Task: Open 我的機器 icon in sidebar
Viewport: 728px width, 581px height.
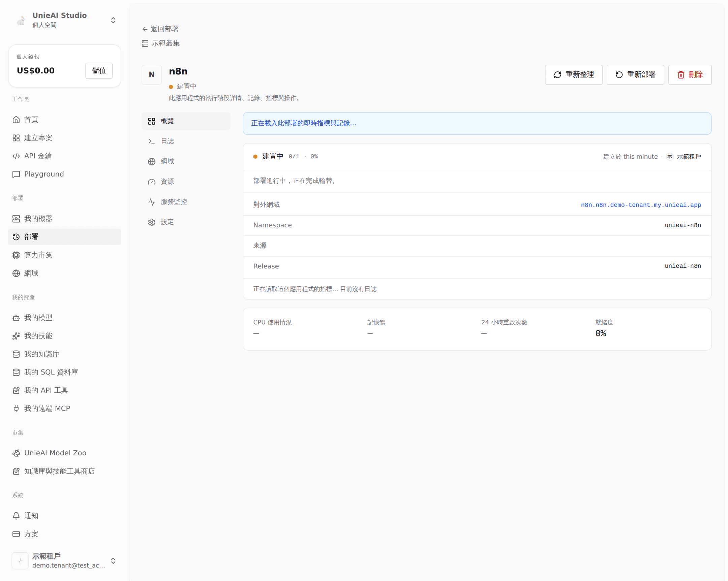Action: tap(16, 219)
